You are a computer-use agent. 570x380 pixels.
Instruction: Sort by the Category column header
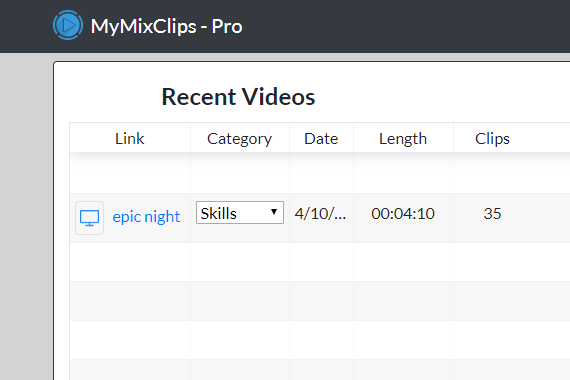[240, 139]
